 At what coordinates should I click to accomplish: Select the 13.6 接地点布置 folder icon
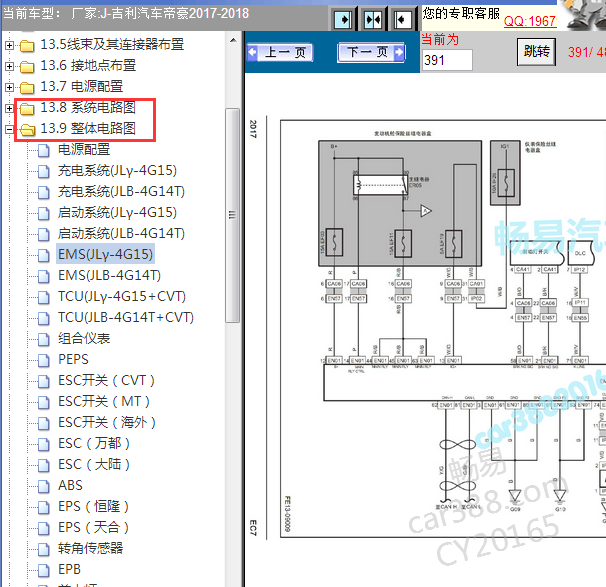point(27,66)
